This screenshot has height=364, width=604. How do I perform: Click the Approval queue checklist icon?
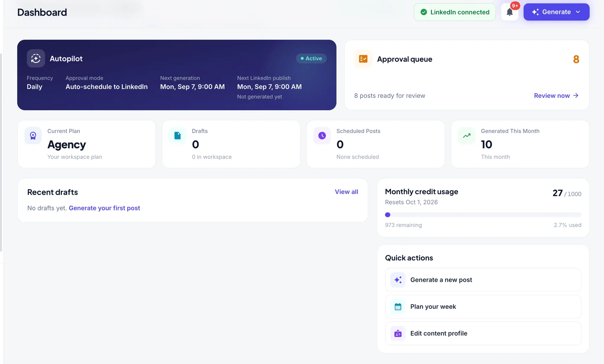(363, 59)
